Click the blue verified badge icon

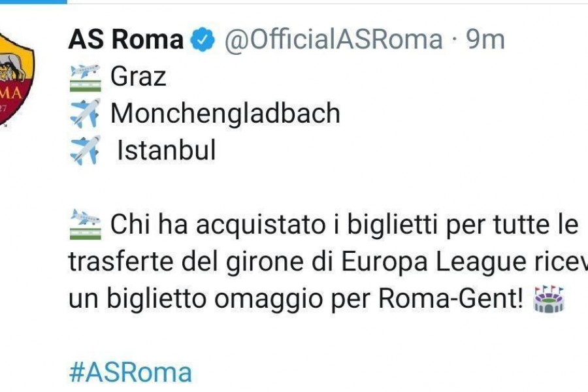pos(203,40)
